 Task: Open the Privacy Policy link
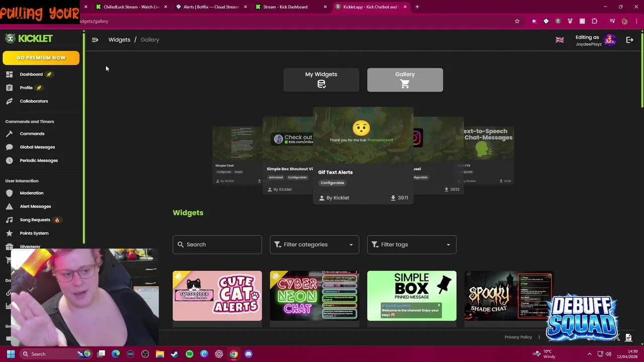coord(518,337)
